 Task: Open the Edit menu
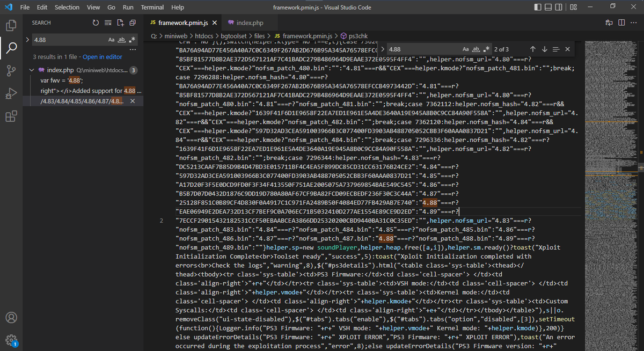pos(42,8)
